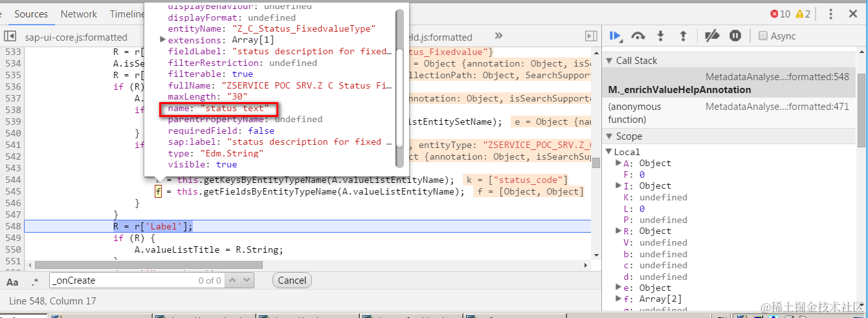Toggle the file navigator pane icon

click(x=10, y=36)
